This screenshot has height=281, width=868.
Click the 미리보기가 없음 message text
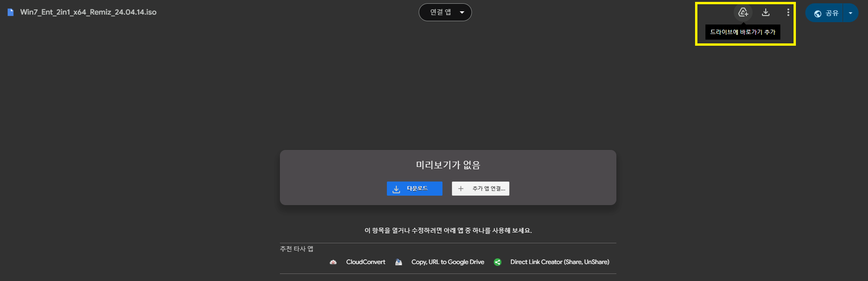pos(448,165)
